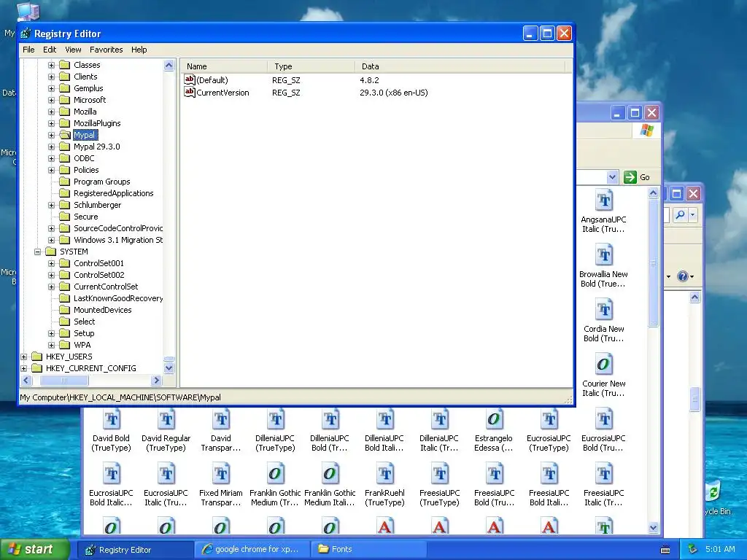747x560 pixels.
Task: Expand the Classes registry key
Action: [52, 65]
